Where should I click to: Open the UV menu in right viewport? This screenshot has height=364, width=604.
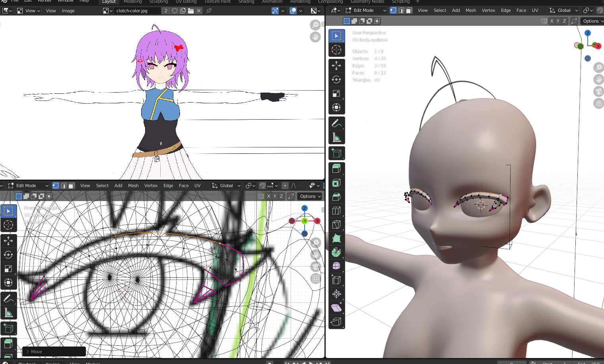(x=535, y=10)
